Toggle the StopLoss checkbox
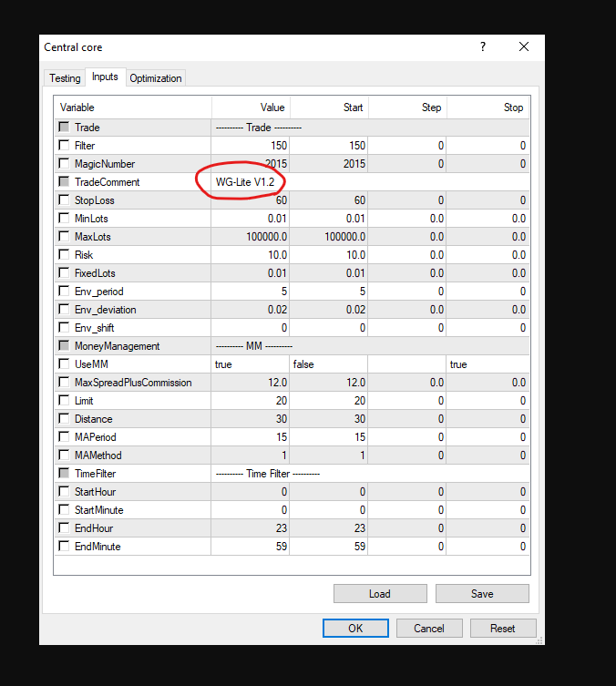The height and width of the screenshot is (686, 616). tap(64, 200)
